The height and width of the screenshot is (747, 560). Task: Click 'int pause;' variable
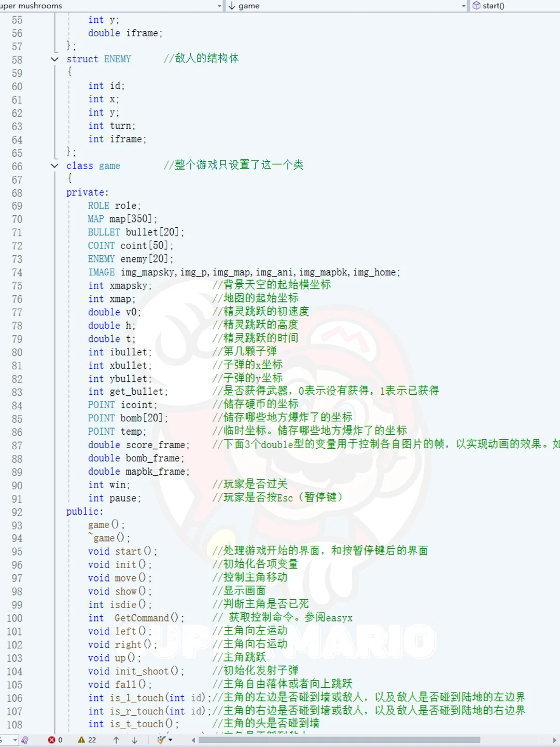click(x=114, y=499)
